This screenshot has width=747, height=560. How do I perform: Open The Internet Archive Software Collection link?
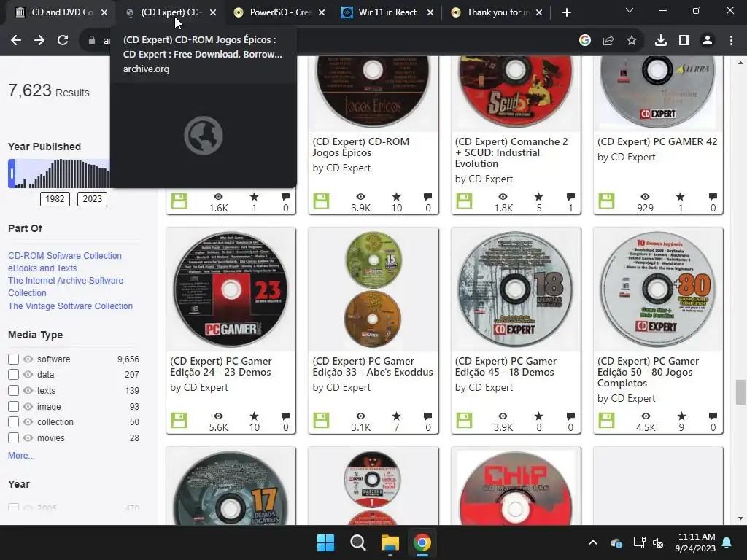[x=66, y=287]
